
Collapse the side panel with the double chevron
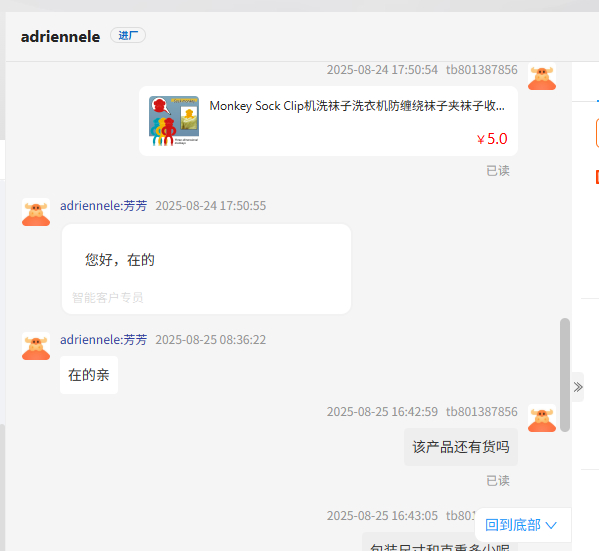578,387
